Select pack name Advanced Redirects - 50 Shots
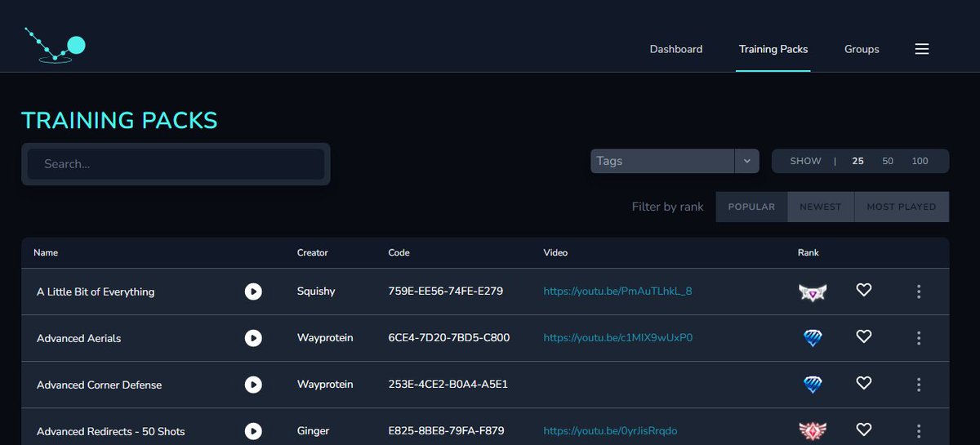Image resolution: width=980 pixels, height=445 pixels. (x=111, y=431)
